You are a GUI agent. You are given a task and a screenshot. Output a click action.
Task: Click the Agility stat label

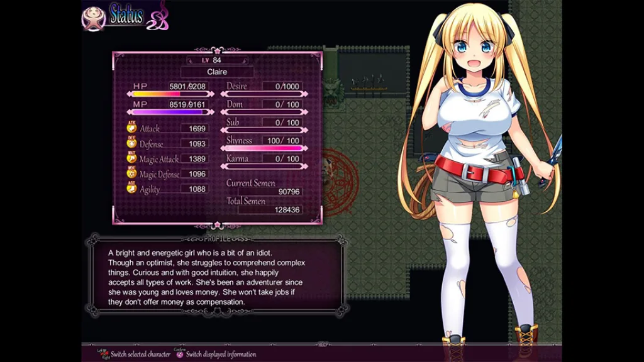point(150,190)
